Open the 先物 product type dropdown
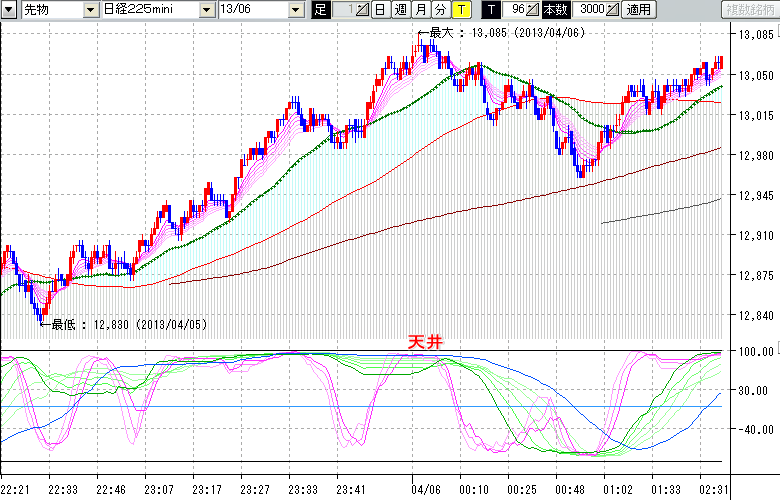 click(91, 10)
